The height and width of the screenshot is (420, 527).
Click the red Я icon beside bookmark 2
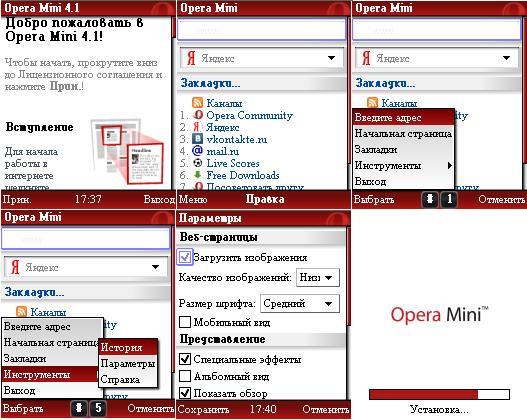tap(197, 127)
